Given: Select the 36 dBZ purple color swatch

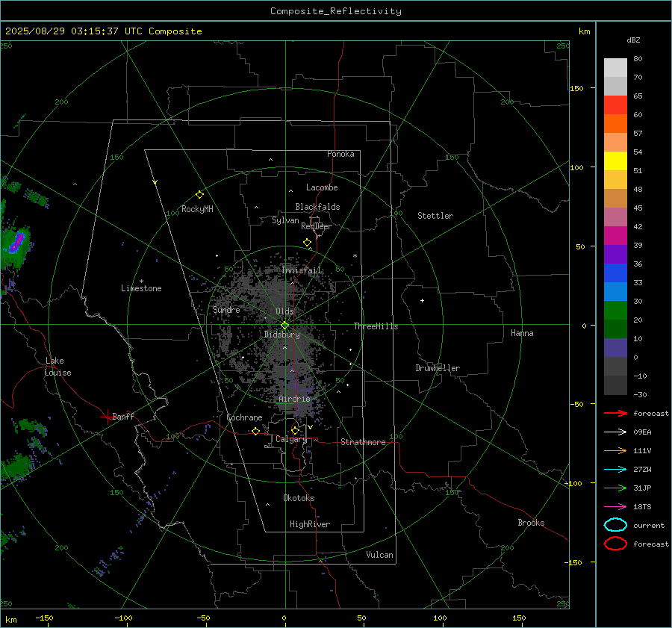Looking at the screenshot, I should click(615, 254).
